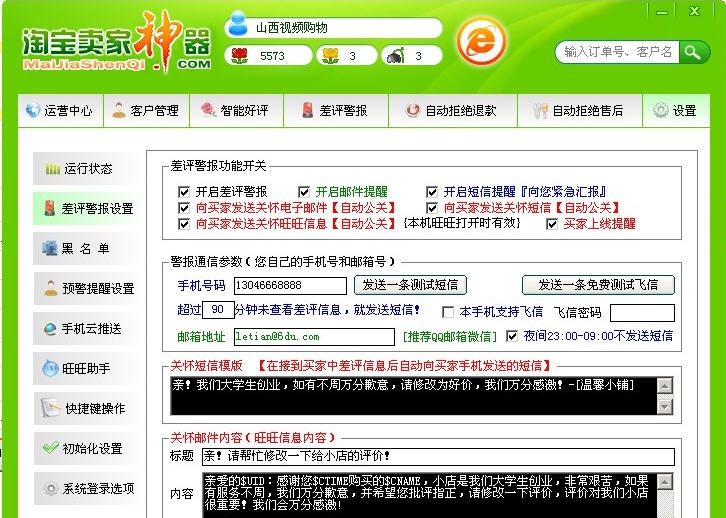Toggle 向买家发送关怀旺旺信息 checkbox
This screenshot has height=518, width=726.
click(x=184, y=224)
